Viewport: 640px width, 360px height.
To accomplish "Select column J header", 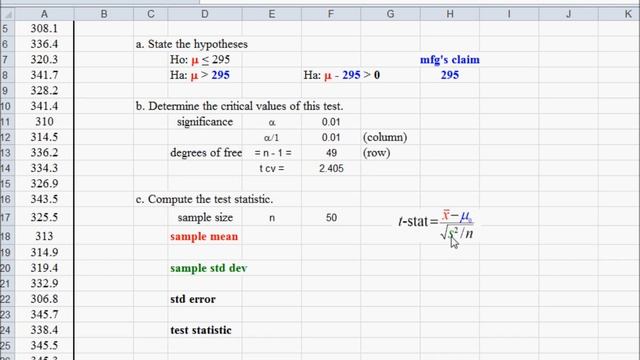I will point(569,14).
